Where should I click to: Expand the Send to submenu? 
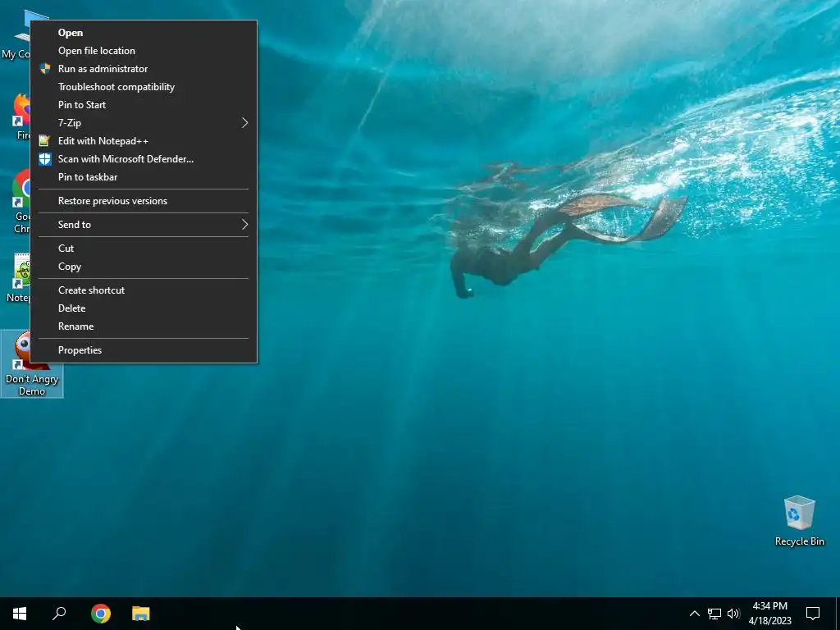point(144,225)
